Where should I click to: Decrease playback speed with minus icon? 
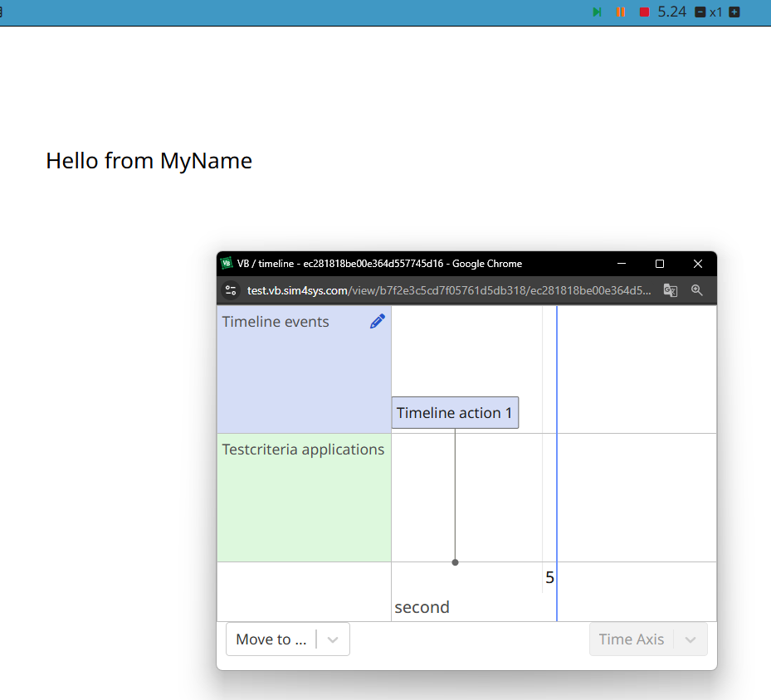click(700, 12)
